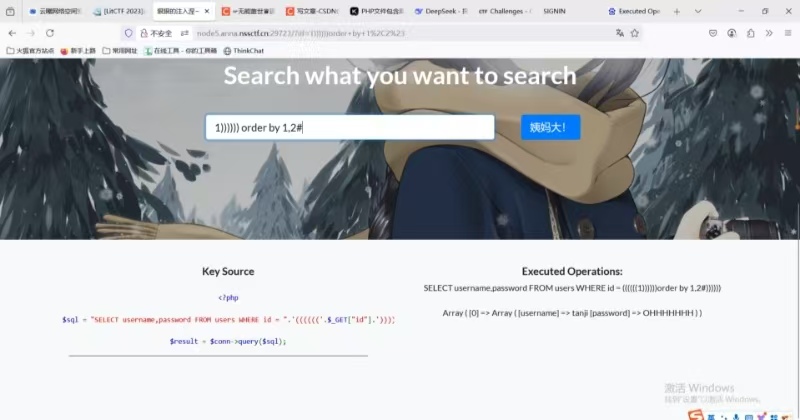Open the account profile icon
800x420 pixels.
click(x=732, y=33)
